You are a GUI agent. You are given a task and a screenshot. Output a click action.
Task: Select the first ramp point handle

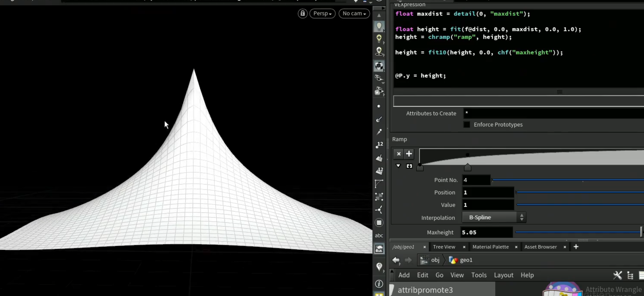(x=420, y=167)
